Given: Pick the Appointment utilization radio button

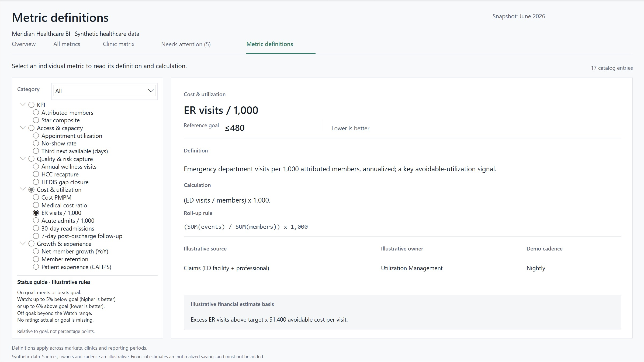Looking at the screenshot, I should [36, 135].
